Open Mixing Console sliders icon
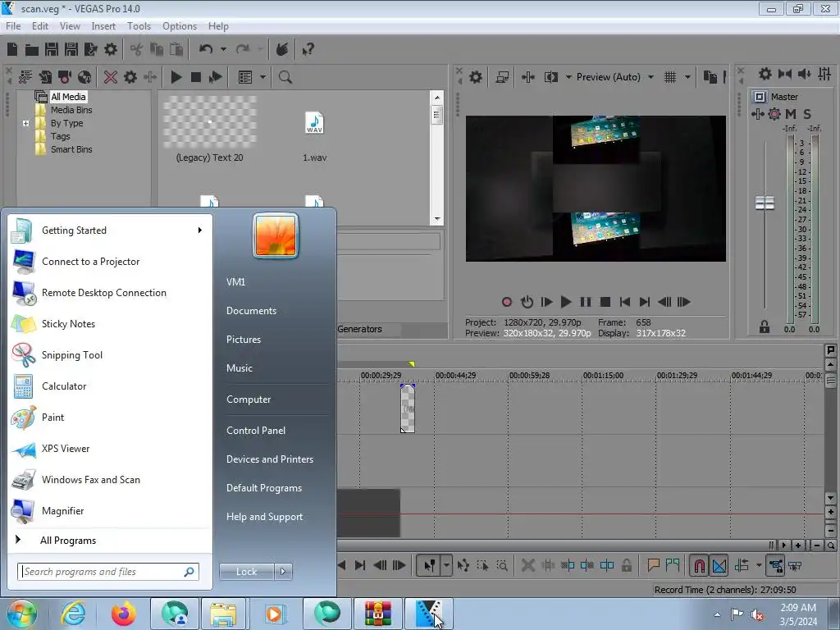The height and width of the screenshot is (630, 840). pos(824,74)
